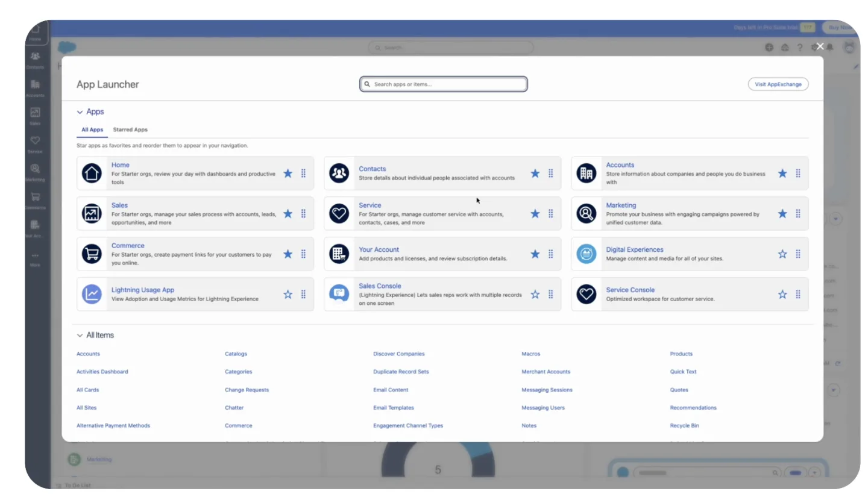Open the Home app icon
Screen dimensions: 868x497
[x=92, y=173]
